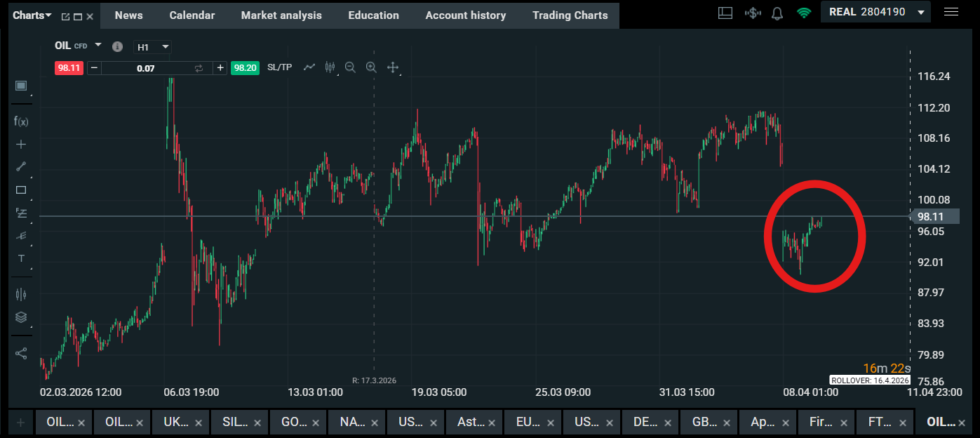980x438 pixels.
Task: Open the f(x) indicators tool
Action: coord(21,121)
